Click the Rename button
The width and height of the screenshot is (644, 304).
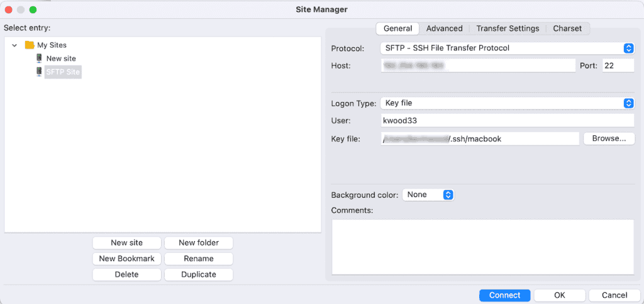point(199,259)
